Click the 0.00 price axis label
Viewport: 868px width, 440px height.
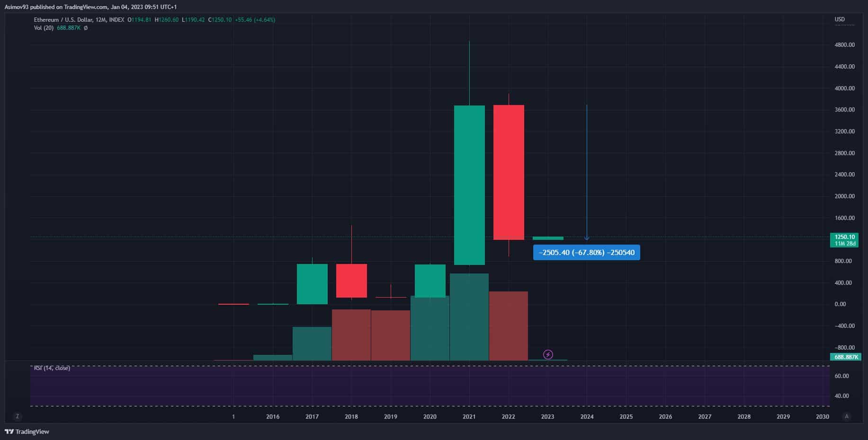pyautogui.click(x=840, y=304)
